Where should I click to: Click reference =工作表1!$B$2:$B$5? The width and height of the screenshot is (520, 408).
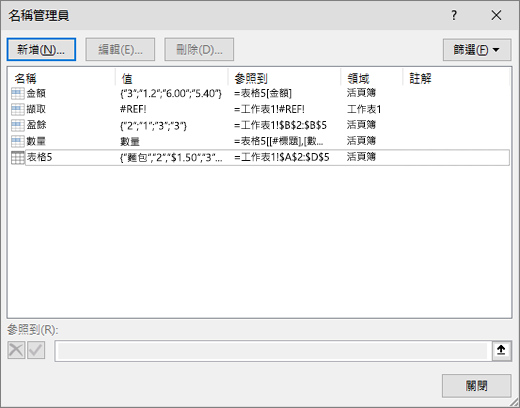pos(280,125)
